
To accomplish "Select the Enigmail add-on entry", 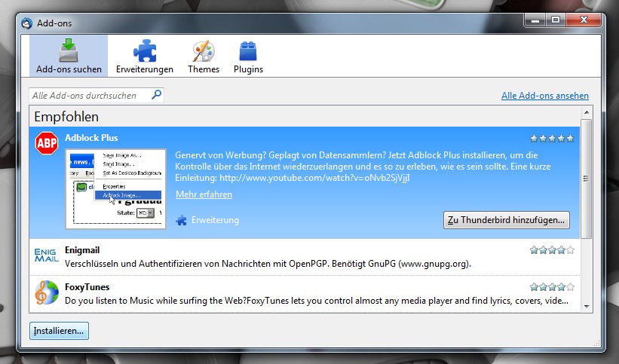I will click(305, 257).
